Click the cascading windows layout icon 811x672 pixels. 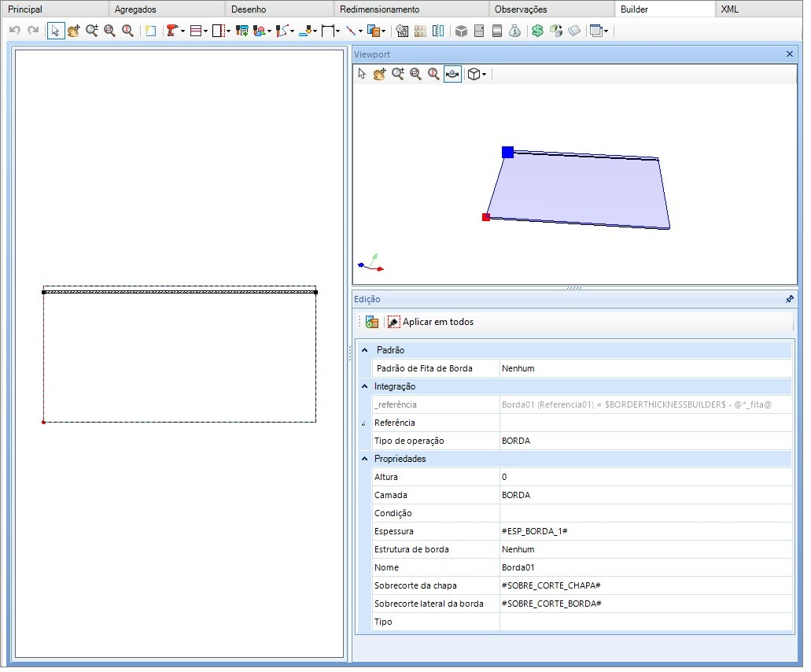click(x=596, y=31)
